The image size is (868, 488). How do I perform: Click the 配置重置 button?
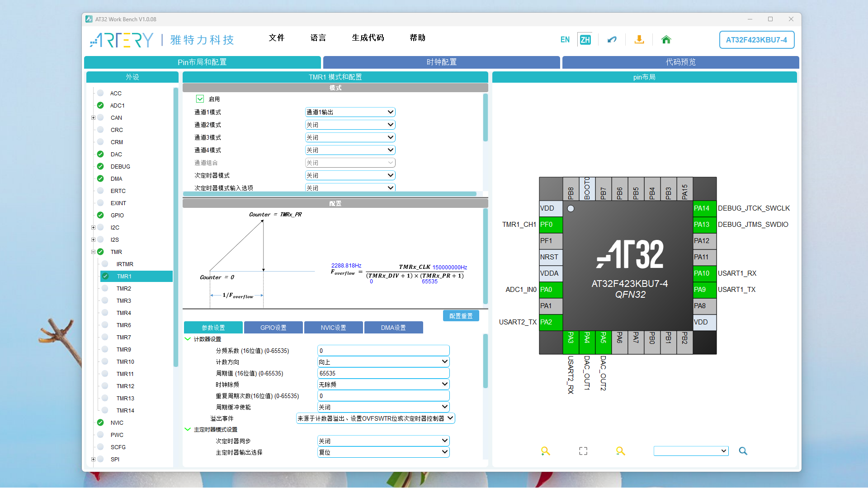click(x=461, y=316)
